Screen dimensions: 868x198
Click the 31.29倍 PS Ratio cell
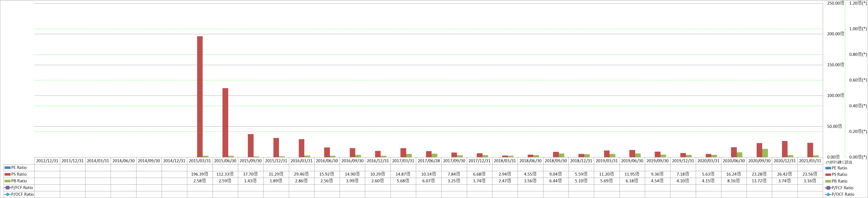click(x=276, y=174)
